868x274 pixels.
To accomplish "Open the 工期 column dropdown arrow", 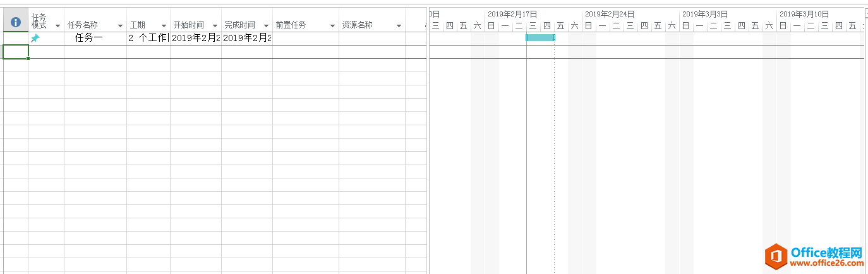I will point(164,26).
